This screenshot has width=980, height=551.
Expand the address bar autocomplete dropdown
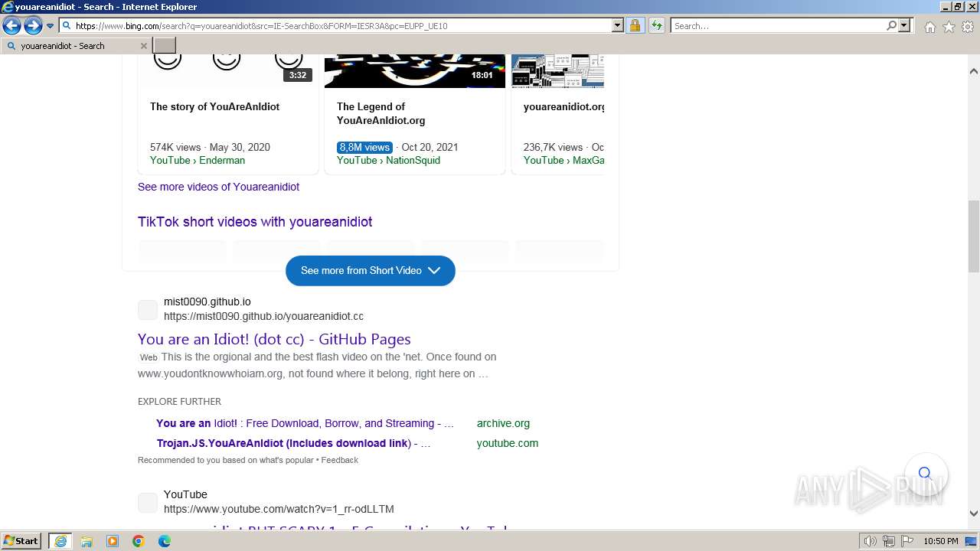(618, 25)
